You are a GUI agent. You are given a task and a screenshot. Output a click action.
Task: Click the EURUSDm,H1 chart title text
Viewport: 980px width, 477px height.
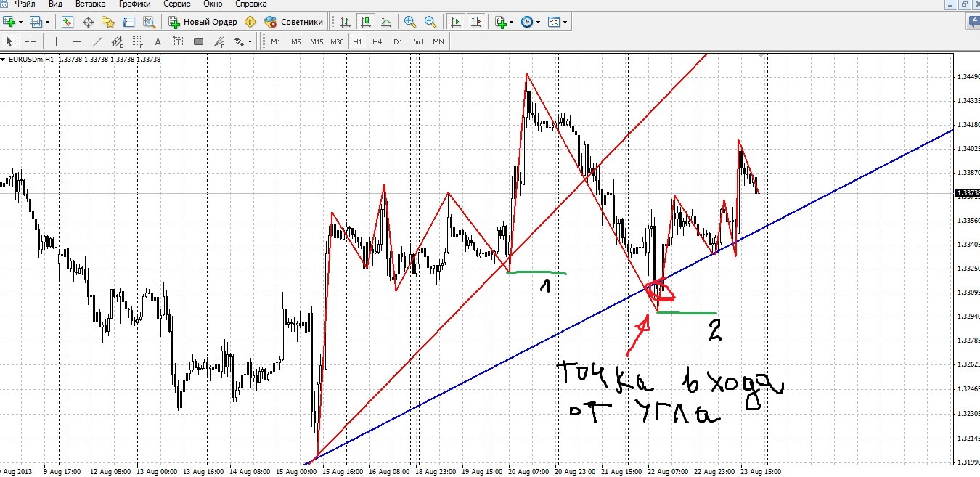point(30,59)
